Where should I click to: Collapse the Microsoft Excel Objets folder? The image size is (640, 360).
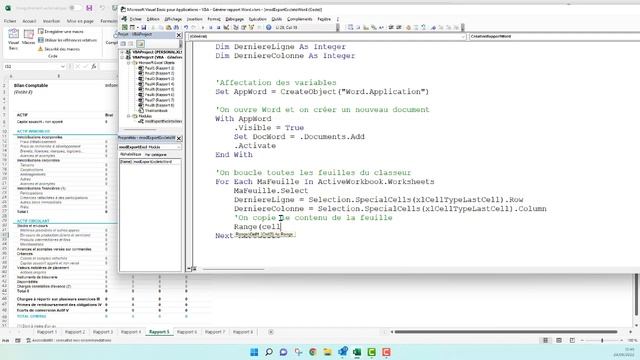pyautogui.click(x=129, y=63)
